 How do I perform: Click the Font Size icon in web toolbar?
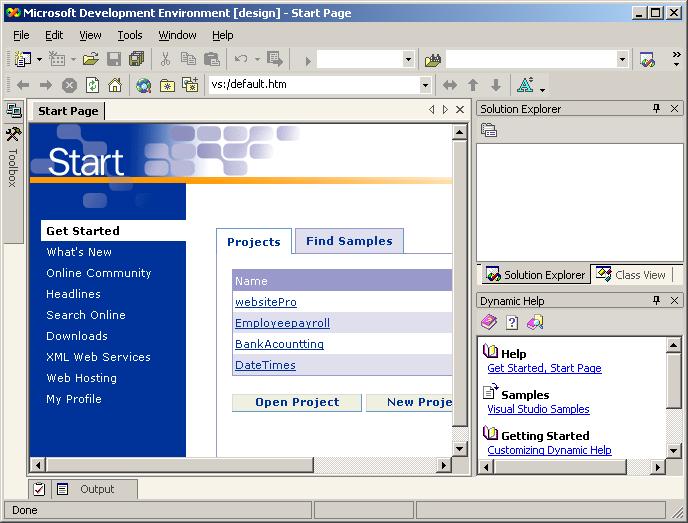(x=526, y=85)
